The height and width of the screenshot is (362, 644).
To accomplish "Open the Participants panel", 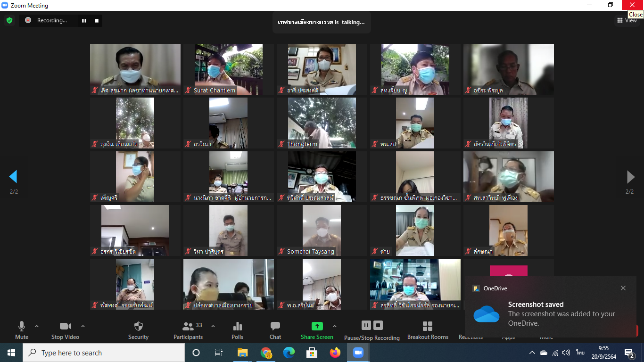I will coord(188,330).
